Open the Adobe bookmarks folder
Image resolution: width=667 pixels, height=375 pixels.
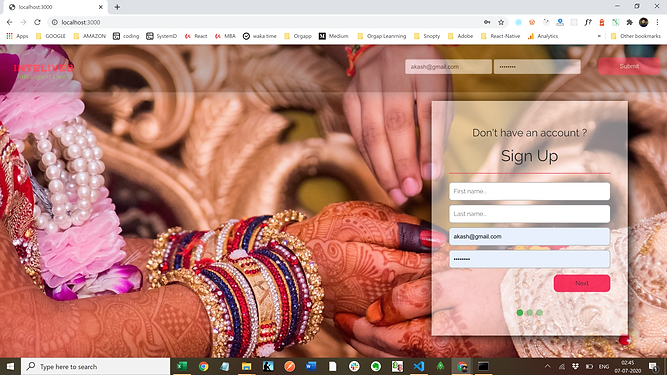(460, 36)
